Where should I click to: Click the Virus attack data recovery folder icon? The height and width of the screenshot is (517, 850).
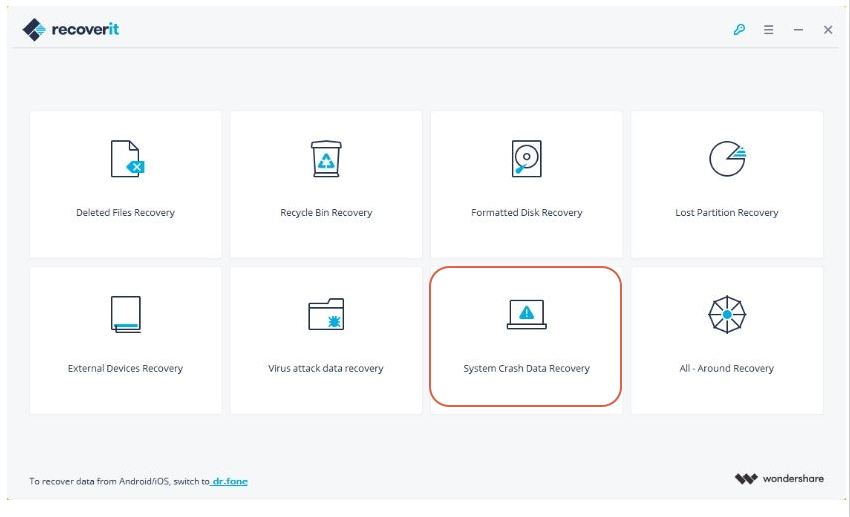click(x=326, y=314)
